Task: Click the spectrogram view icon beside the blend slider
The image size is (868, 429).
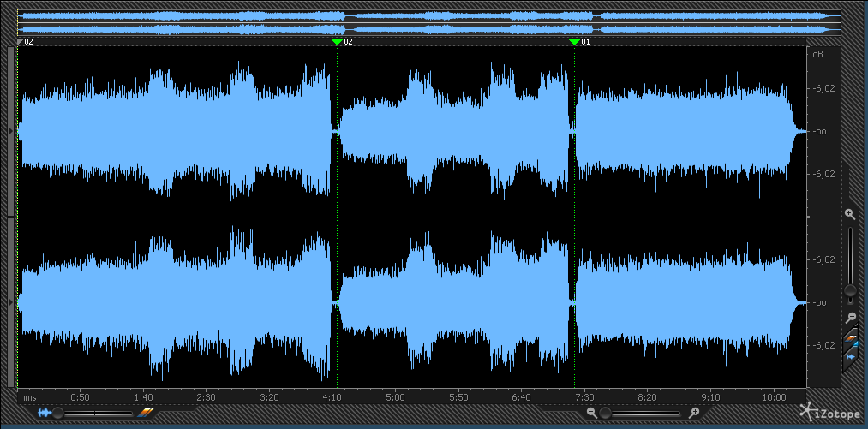Action: [146, 413]
